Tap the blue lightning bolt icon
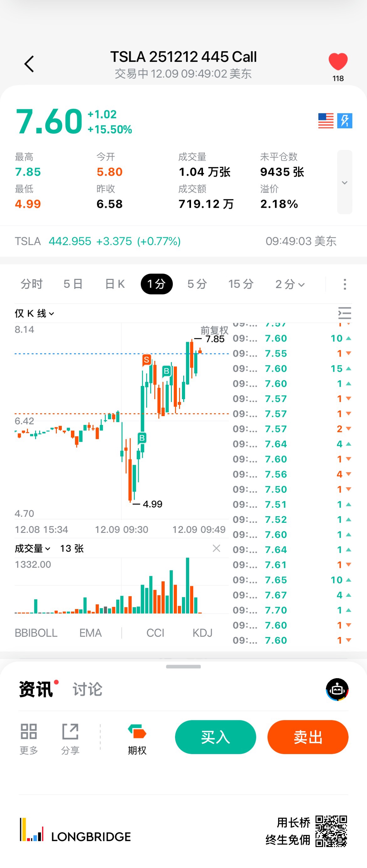Image resolution: width=367 pixels, height=868 pixels. (x=344, y=121)
